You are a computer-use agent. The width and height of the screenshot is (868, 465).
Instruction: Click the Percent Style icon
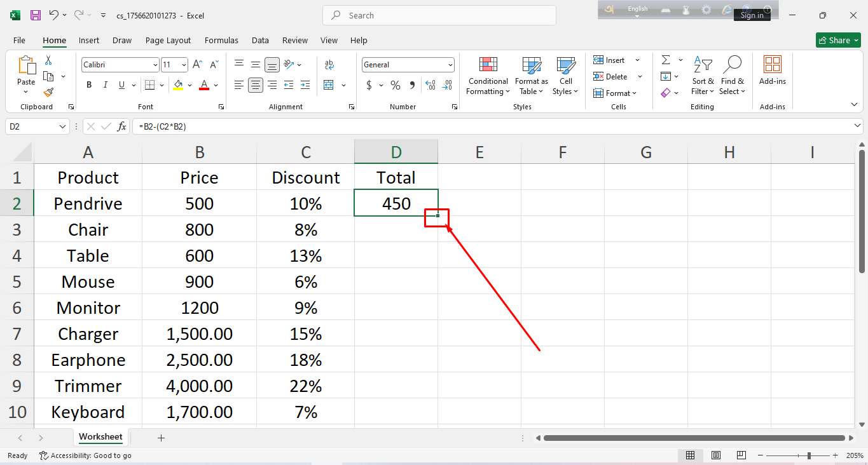coord(396,85)
